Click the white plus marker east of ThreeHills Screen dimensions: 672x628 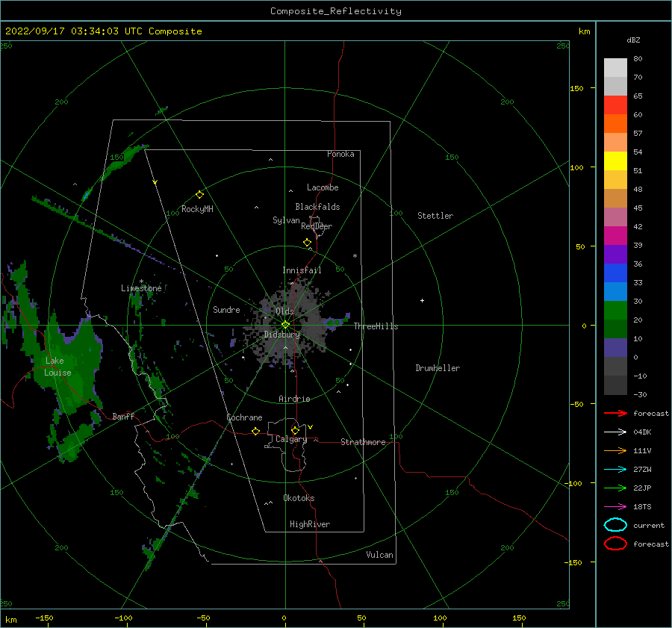(422, 300)
